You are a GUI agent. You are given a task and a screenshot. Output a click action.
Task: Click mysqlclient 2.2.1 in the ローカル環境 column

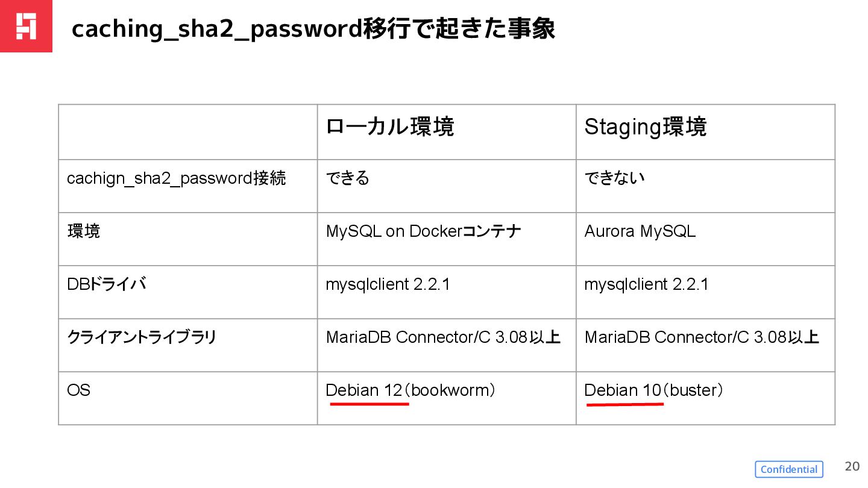click(388, 284)
